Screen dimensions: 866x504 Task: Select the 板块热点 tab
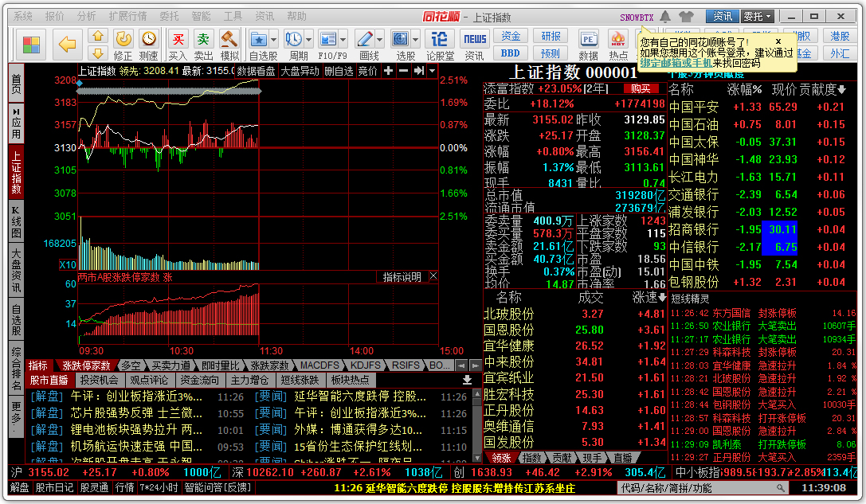coord(350,380)
